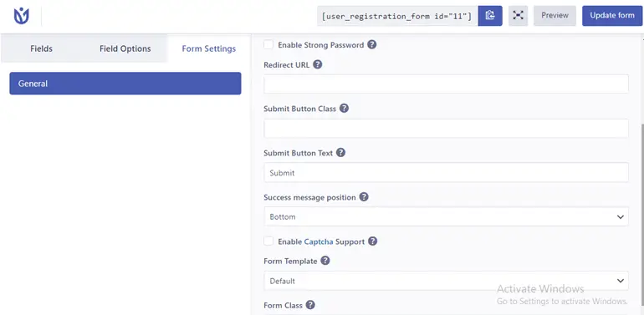
Task: Switch to the Fields tab
Action: pos(42,48)
